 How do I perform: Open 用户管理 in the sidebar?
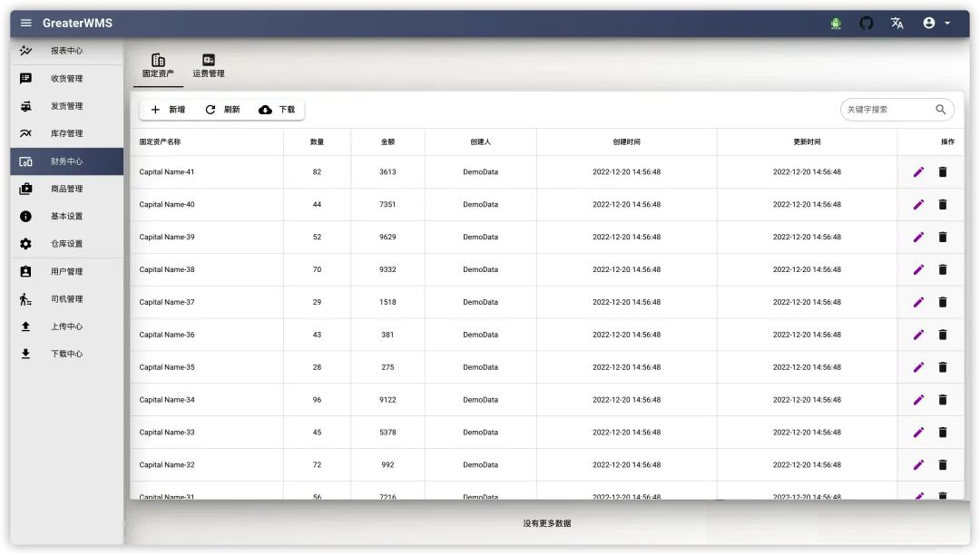pos(67,271)
